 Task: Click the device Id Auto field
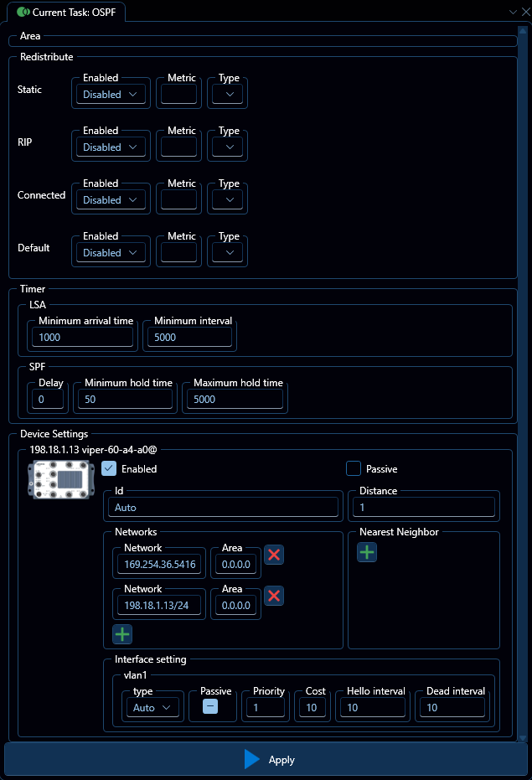pyautogui.click(x=223, y=508)
